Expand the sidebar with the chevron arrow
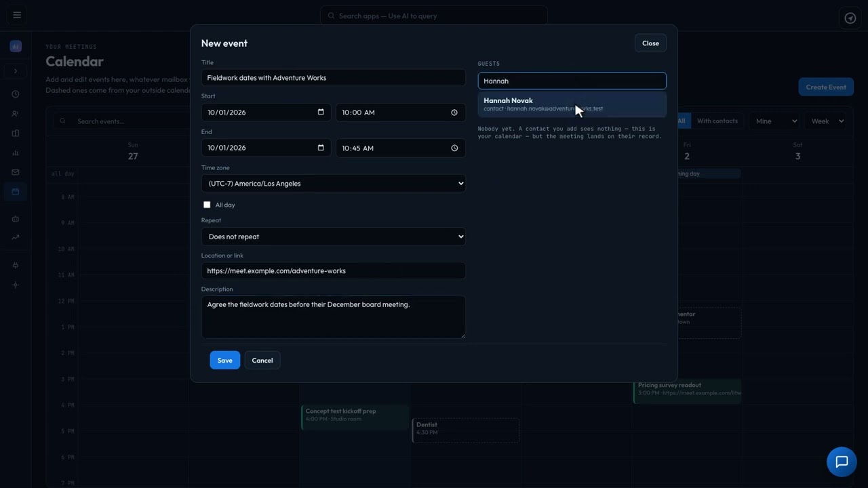 click(x=16, y=71)
